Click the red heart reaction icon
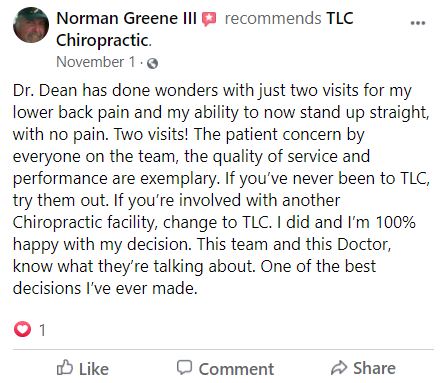Image resolution: width=446 pixels, height=383 pixels. (x=22, y=329)
